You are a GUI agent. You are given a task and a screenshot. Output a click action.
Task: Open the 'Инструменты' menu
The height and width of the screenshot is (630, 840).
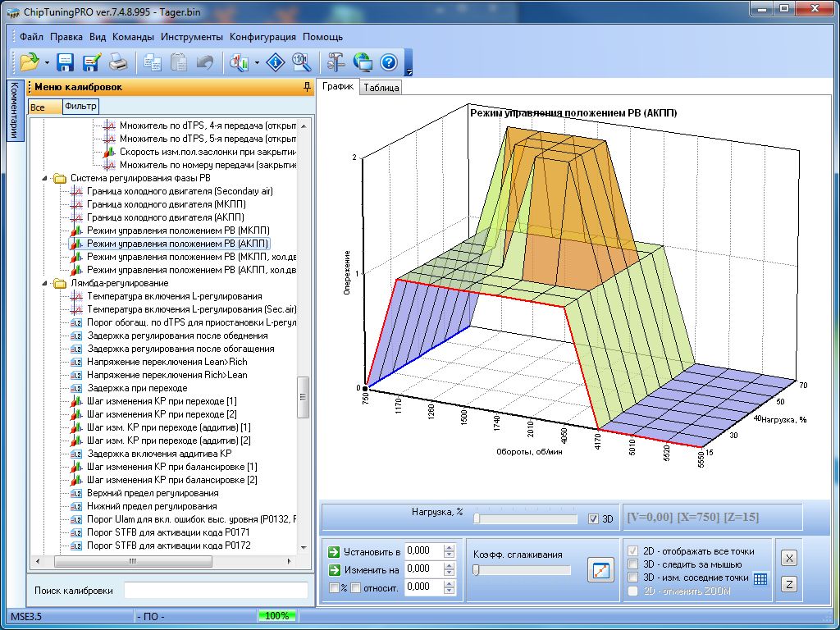[x=191, y=37]
